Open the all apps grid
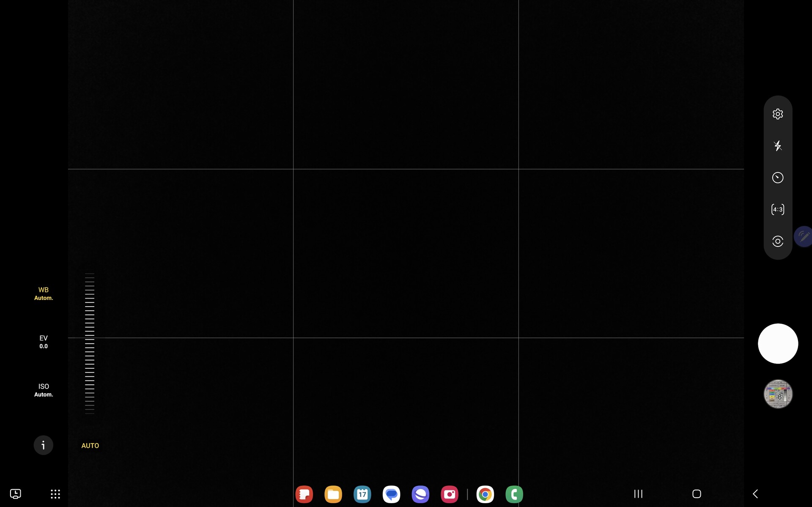The image size is (812, 507). (x=55, y=494)
